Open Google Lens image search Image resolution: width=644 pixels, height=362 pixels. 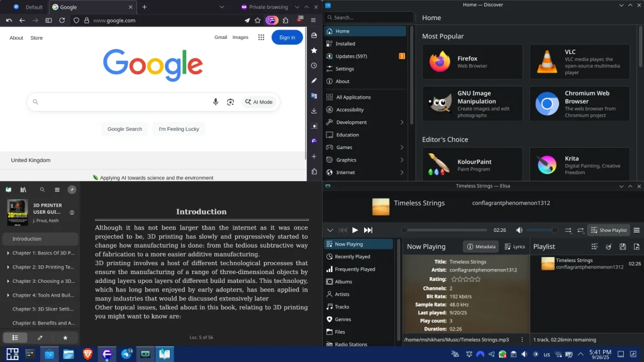[x=230, y=102]
